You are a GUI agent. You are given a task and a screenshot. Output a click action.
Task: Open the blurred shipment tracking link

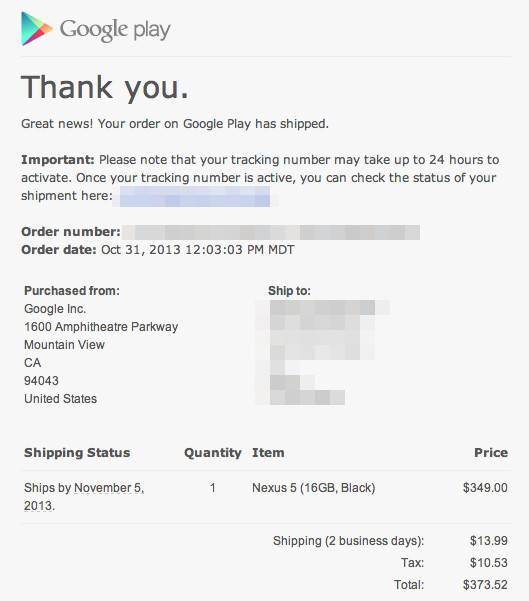pyautogui.click(x=195, y=196)
